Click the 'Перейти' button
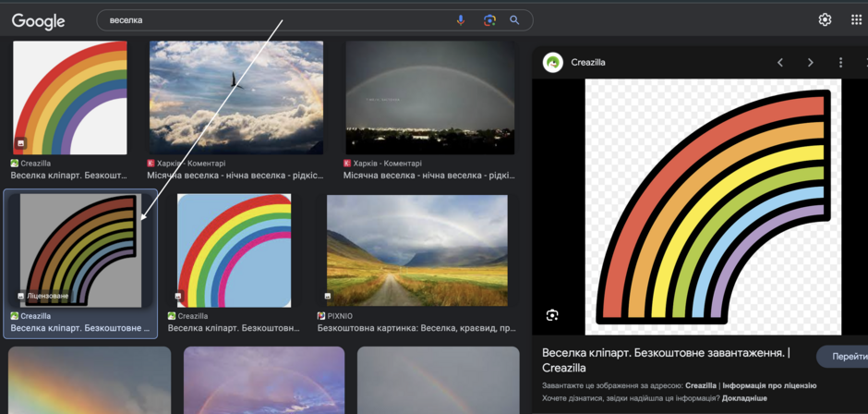This screenshot has height=414, width=868. coord(842,357)
